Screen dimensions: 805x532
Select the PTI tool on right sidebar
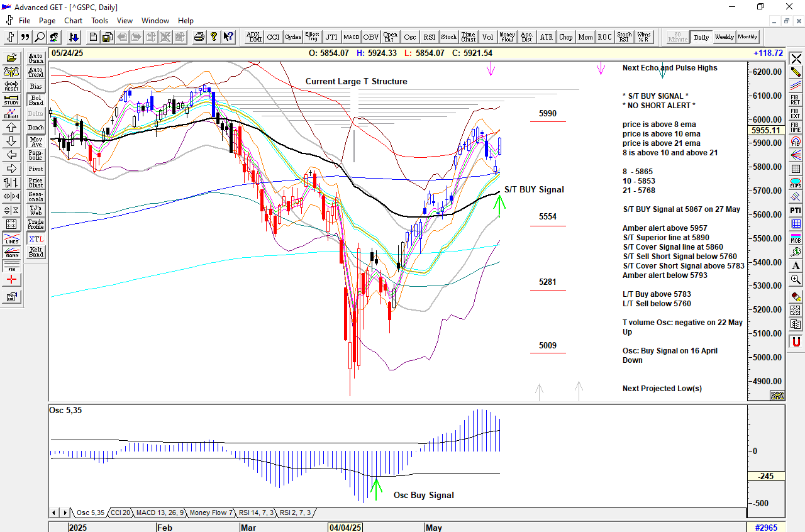click(796, 210)
